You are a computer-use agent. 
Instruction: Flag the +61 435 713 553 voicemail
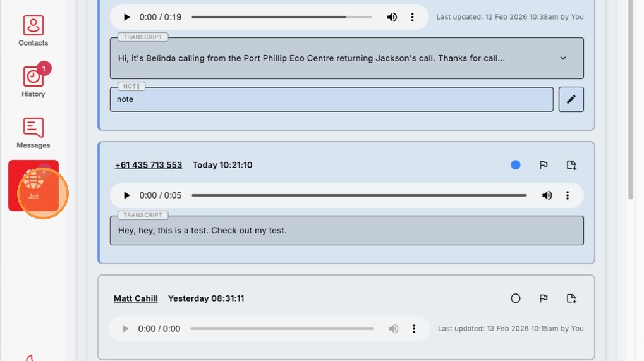[x=544, y=165]
